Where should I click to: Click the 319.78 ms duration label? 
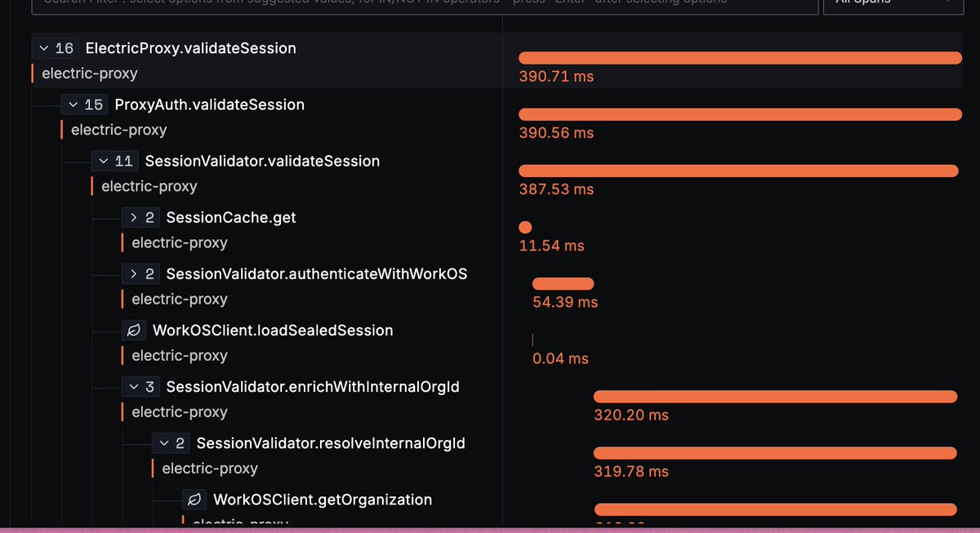click(x=631, y=472)
